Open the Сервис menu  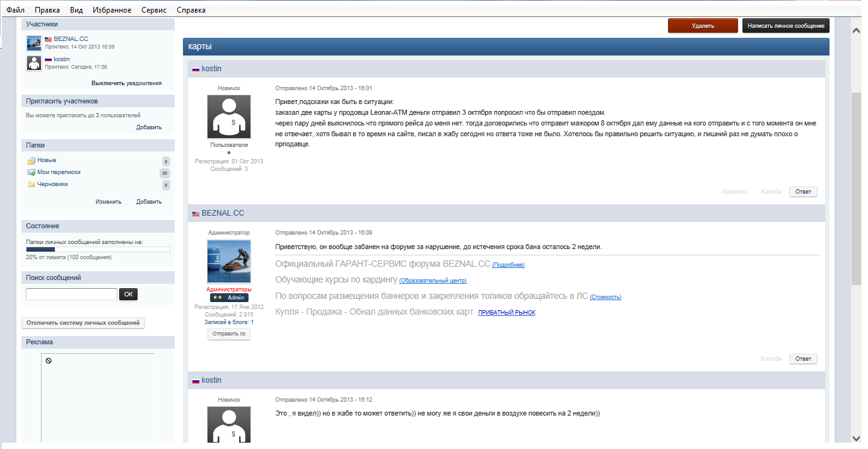tap(154, 10)
